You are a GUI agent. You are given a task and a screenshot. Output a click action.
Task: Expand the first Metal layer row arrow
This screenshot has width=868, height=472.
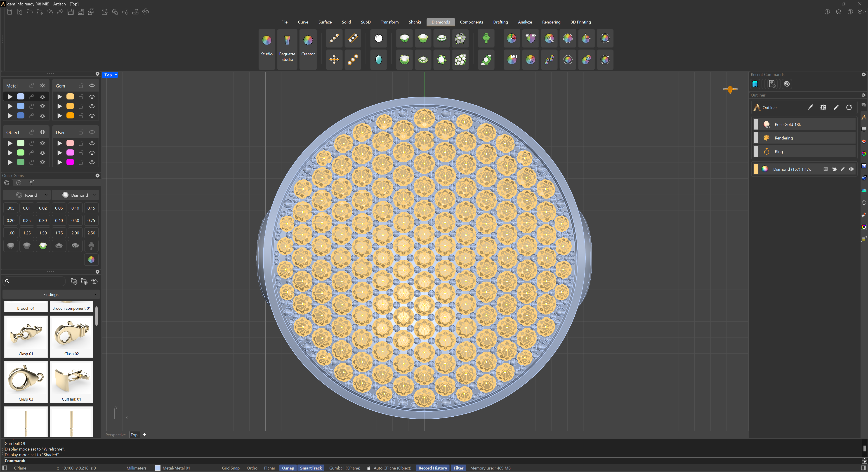click(x=10, y=97)
